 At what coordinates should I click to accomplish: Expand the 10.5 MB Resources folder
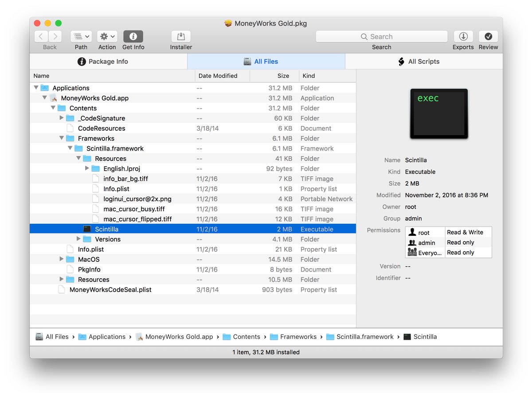click(62, 280)
